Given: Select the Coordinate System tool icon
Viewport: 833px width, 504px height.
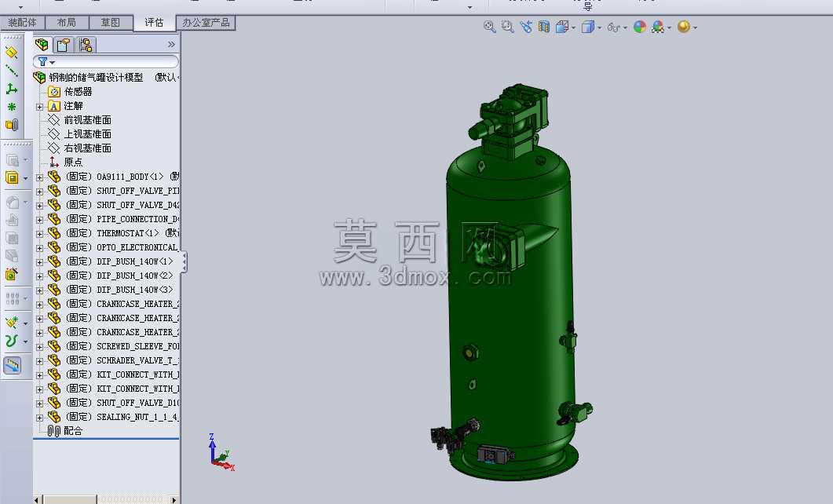Looking at the screenshot, I should pos(12,89).
